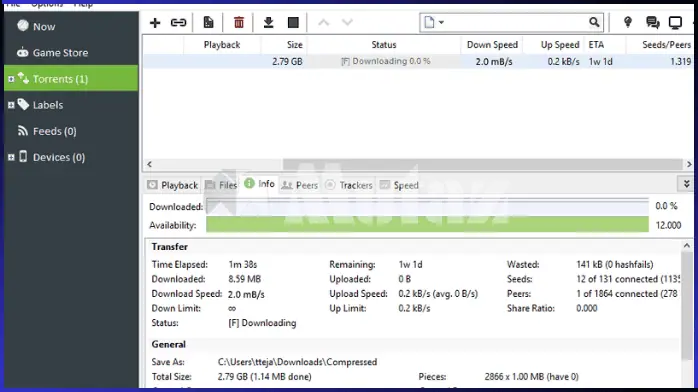Click the Stop square icon

pos(293,22)
